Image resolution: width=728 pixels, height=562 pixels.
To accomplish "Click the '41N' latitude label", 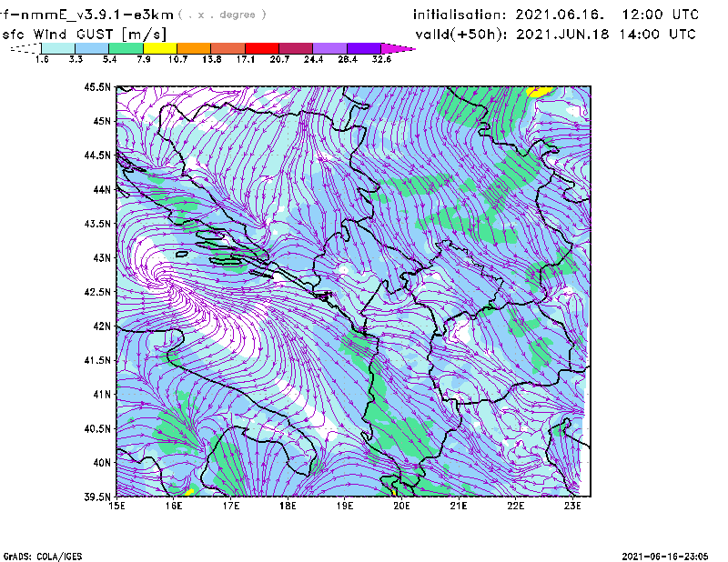I will pyautogui.click(x=102, y=395).
